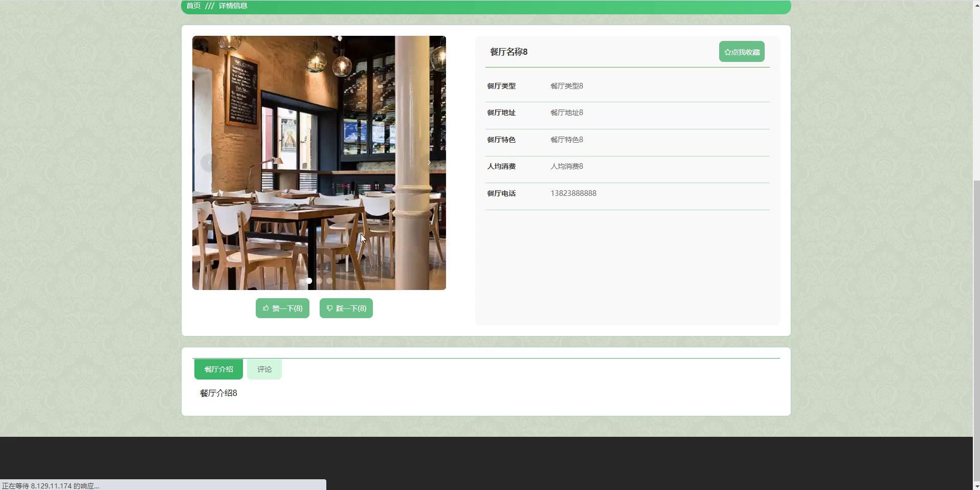This screenshot has width=980, height=490.
Task: Click the thumbs-up icon on 赞一下
Action: (265, 308)
